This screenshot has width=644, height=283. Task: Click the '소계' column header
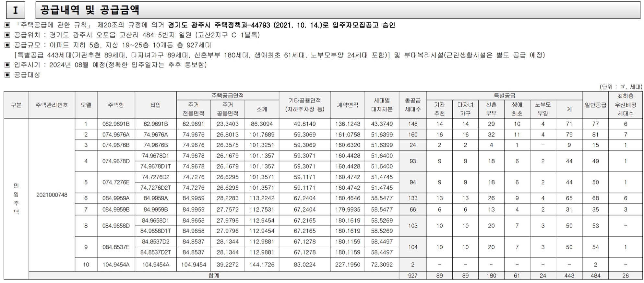pyautogui.click(x=262, y=109)
